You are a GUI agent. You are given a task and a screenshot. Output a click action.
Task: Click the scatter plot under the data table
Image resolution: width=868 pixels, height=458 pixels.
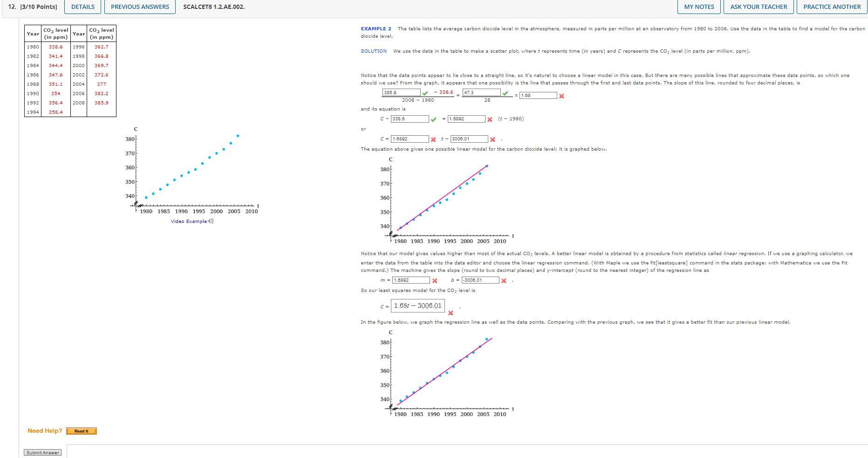click(191, 170)
